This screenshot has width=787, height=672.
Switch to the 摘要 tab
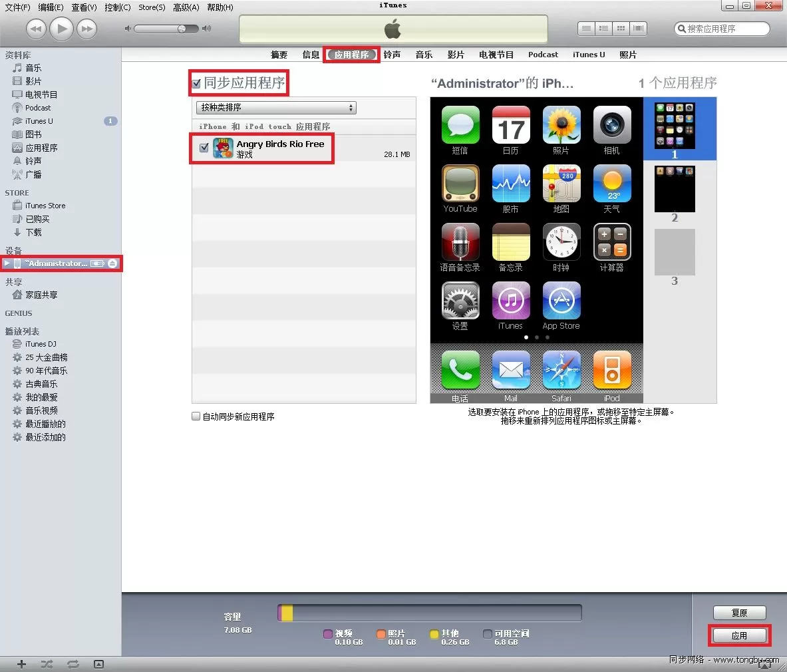(x=279, y=55)
